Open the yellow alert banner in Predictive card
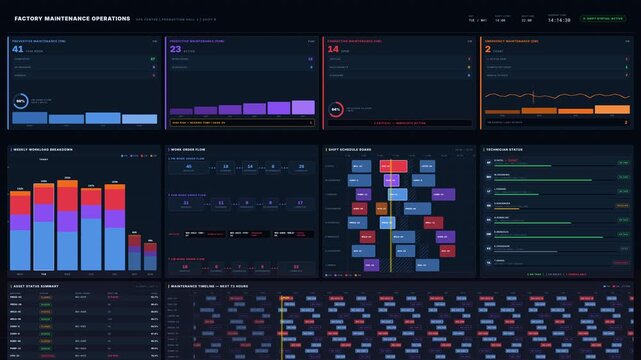Screen dimensions: 641x360 (242, 123)
